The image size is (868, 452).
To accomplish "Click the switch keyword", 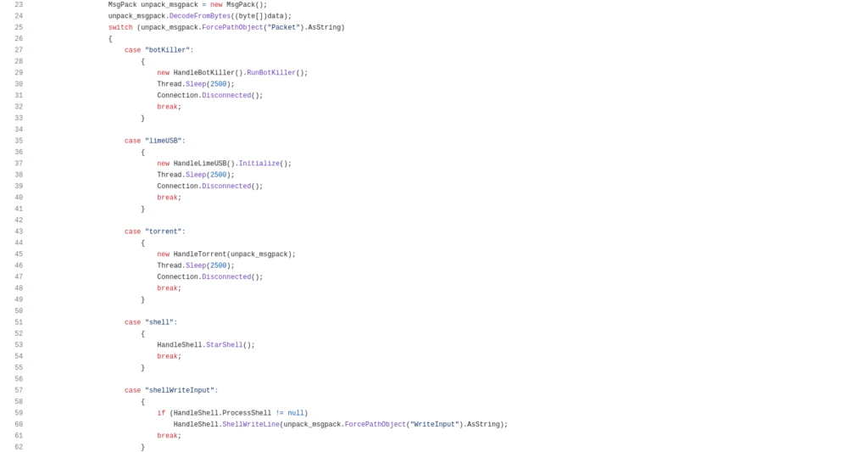I will click(x=120, y=27).
